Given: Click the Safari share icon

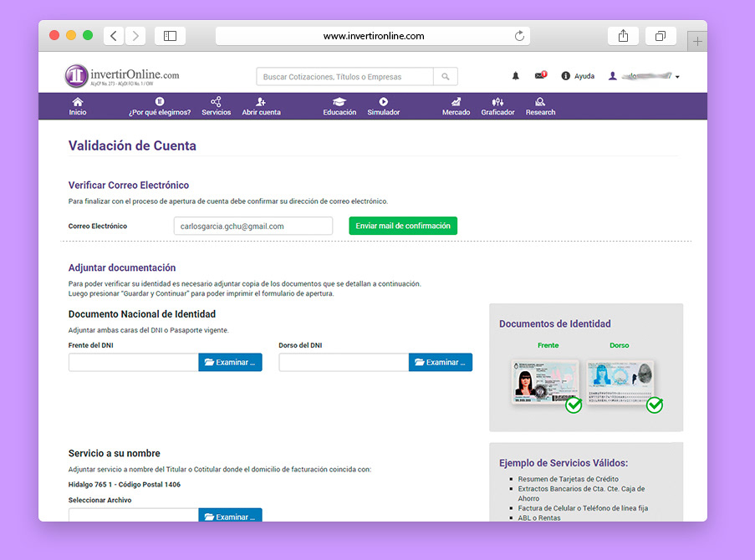Looking at the screenshot, I should 623,36.
